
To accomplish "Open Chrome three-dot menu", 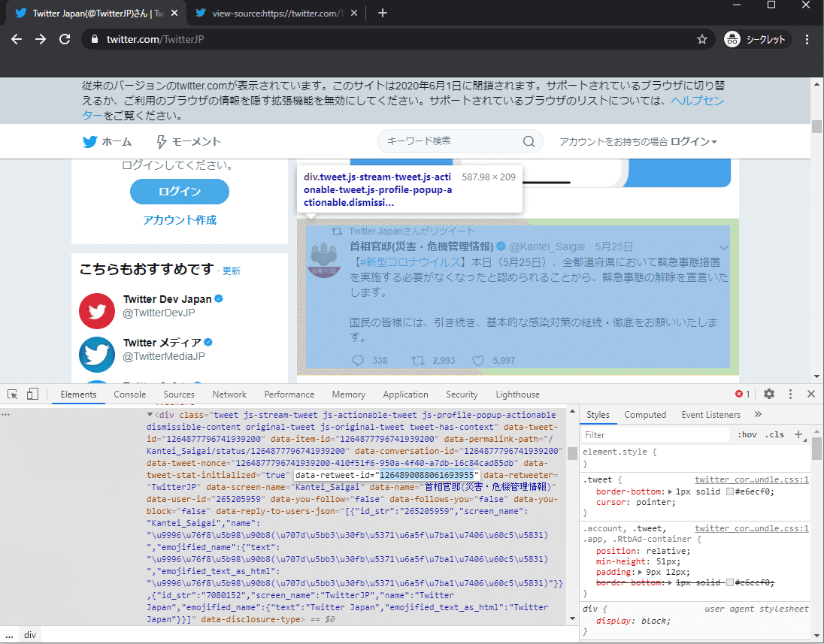I will [807, 39].
